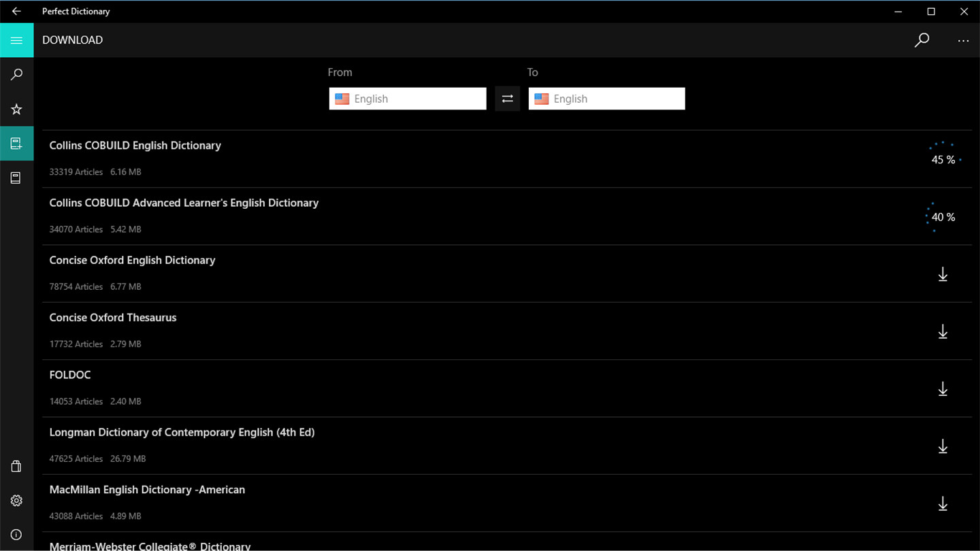Open the store shopping bag icon
This screenshot has height=551, width=980.
click(x=16, y=467)
